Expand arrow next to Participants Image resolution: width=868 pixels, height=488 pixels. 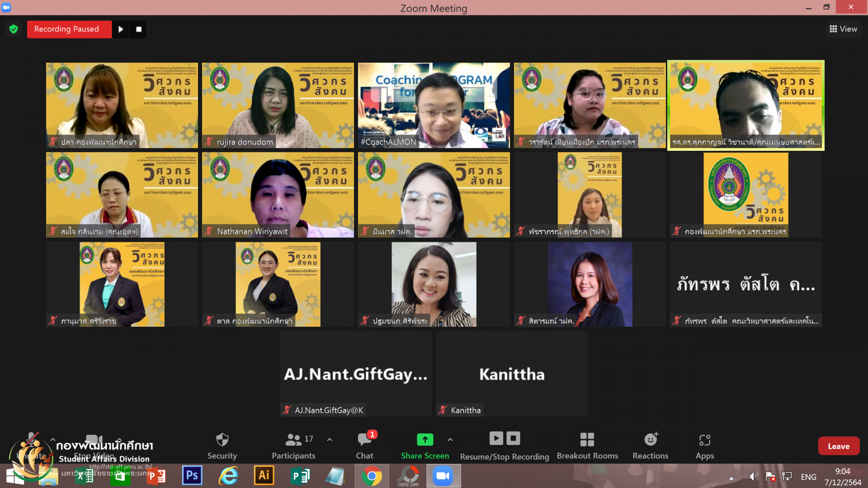[x=330, y=439]
